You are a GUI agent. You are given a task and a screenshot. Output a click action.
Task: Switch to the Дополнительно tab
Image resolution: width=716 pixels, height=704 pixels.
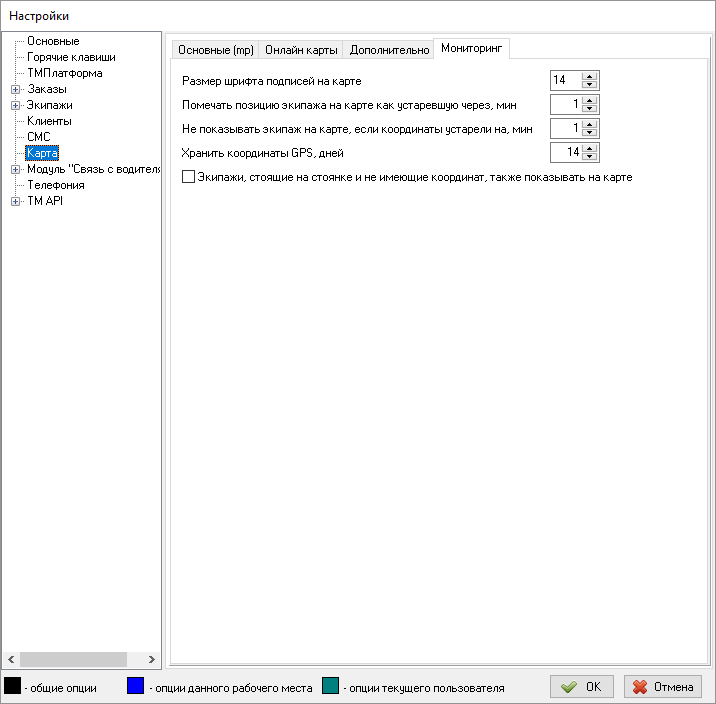tap(389, 50)
